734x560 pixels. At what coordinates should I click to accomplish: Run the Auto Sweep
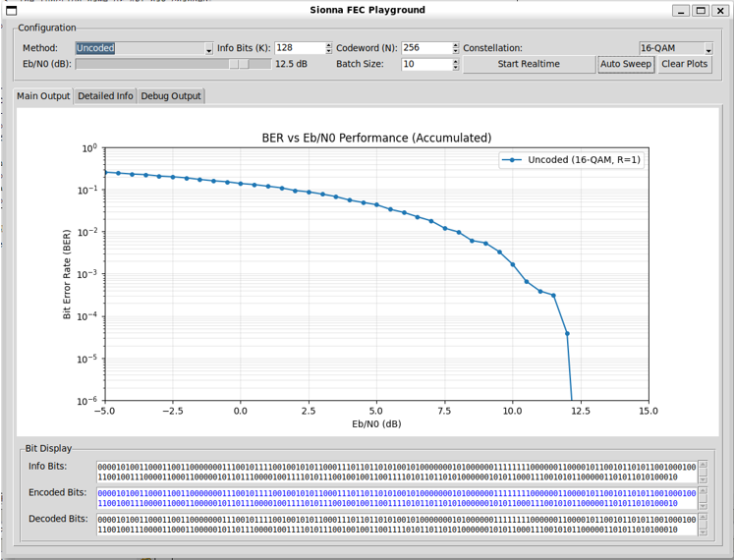[x=625, y=64]
